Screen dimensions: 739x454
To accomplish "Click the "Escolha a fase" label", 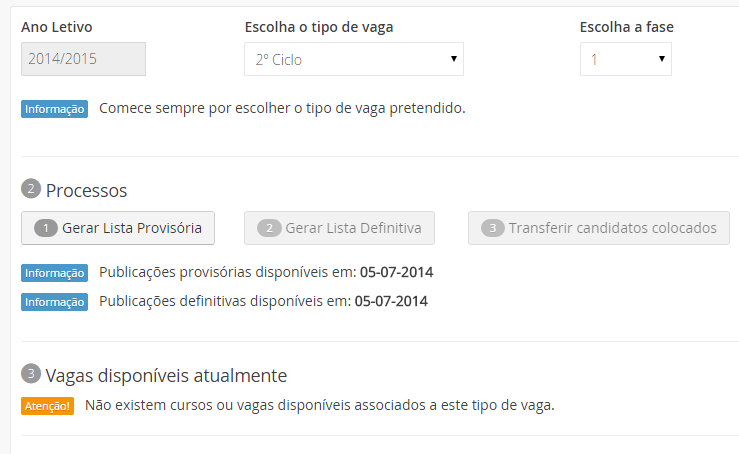I will click(627, 27).
